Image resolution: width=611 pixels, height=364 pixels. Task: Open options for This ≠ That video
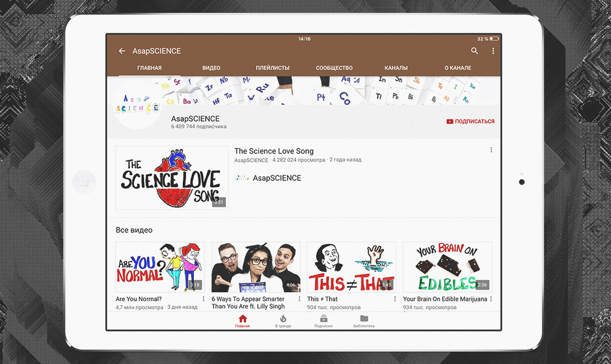[395, 298]
